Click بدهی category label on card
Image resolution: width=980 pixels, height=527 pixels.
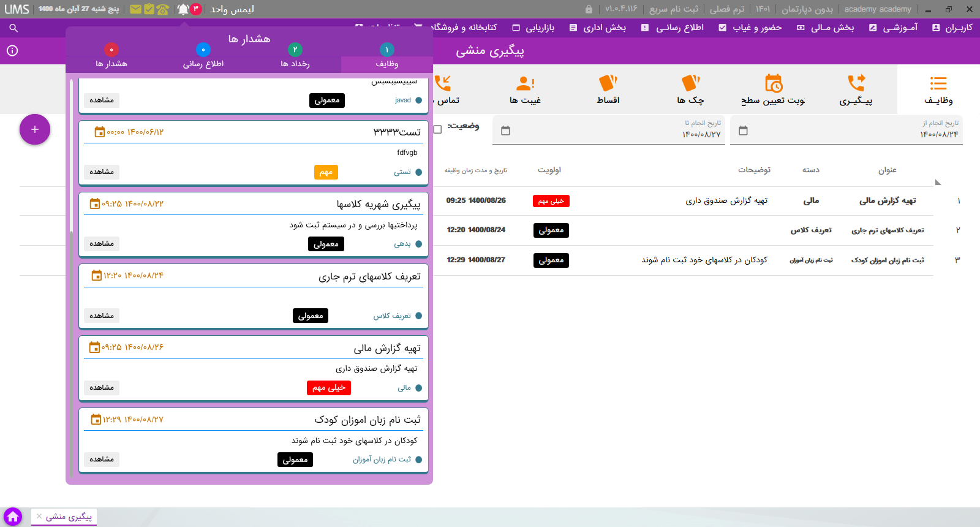(402, 244)
